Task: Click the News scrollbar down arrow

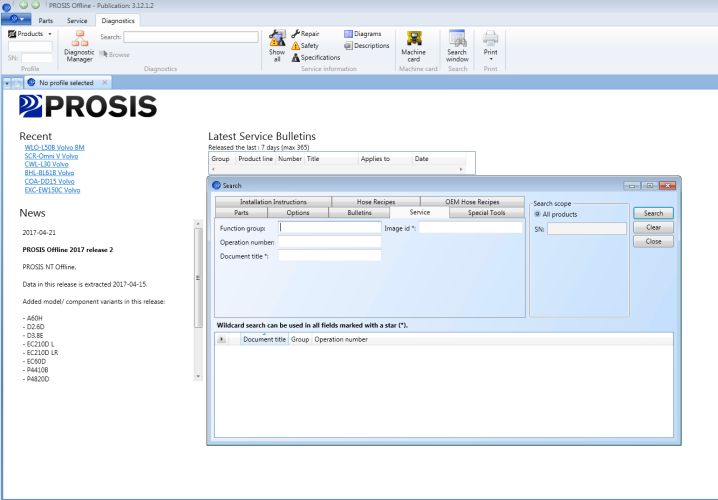Action: coord(198,376)
